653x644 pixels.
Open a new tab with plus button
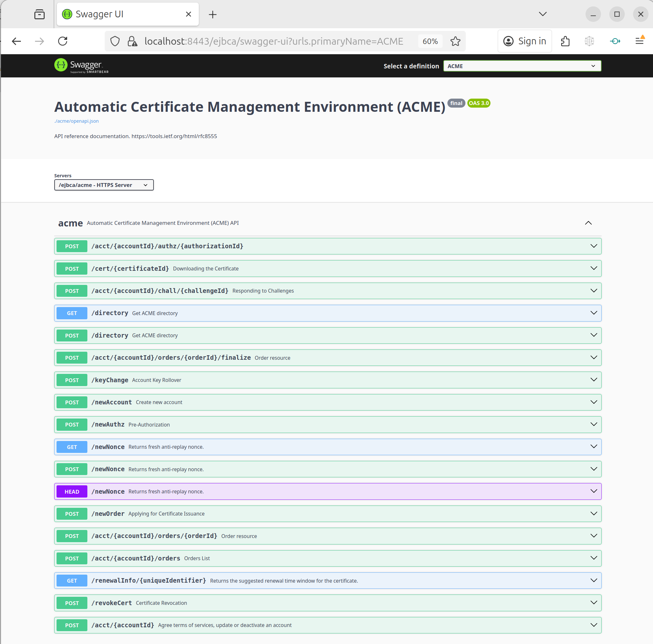point(213,14)
